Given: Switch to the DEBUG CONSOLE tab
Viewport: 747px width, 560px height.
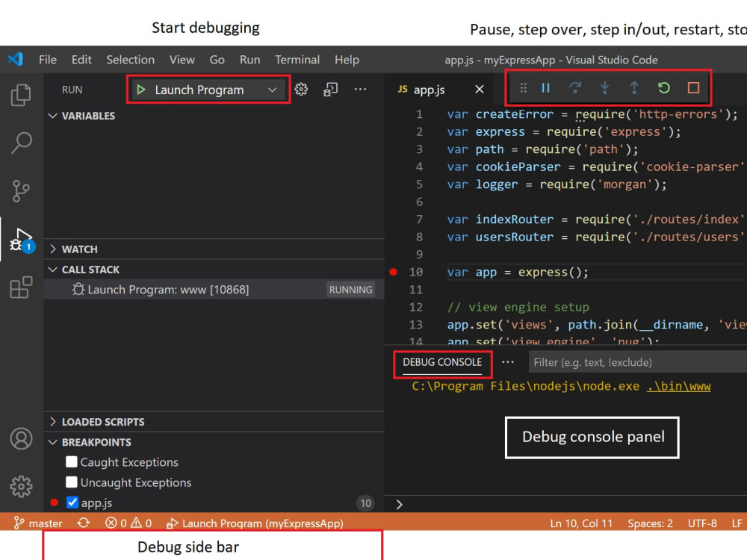Looking at the screenshot, I should 442,362.
